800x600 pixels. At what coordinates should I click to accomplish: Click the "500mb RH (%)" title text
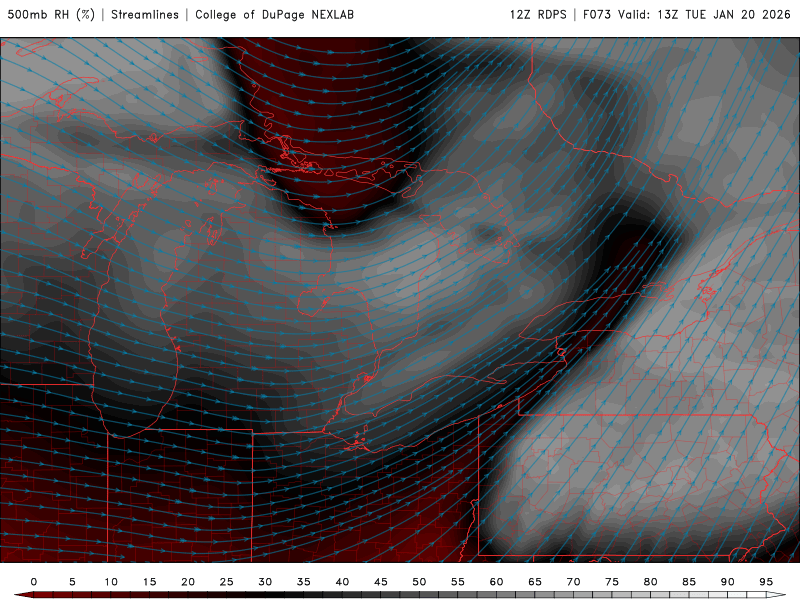pos(51,14)
